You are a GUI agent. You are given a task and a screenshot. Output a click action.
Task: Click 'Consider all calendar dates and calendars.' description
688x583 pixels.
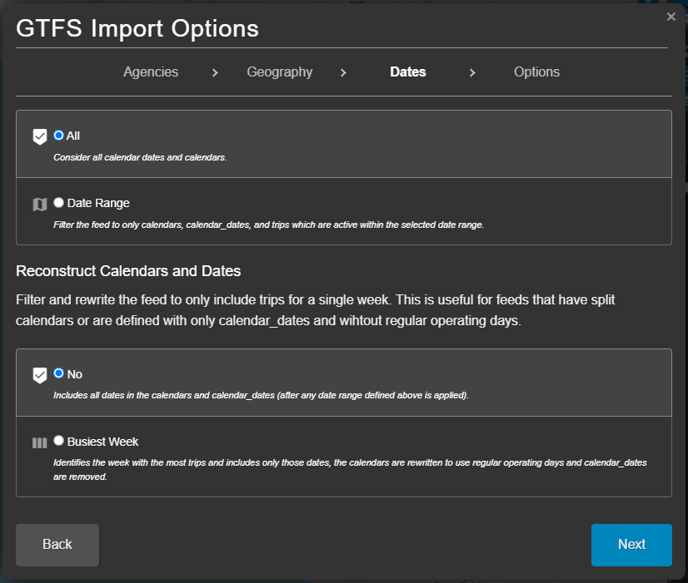(x=140, y=157)
